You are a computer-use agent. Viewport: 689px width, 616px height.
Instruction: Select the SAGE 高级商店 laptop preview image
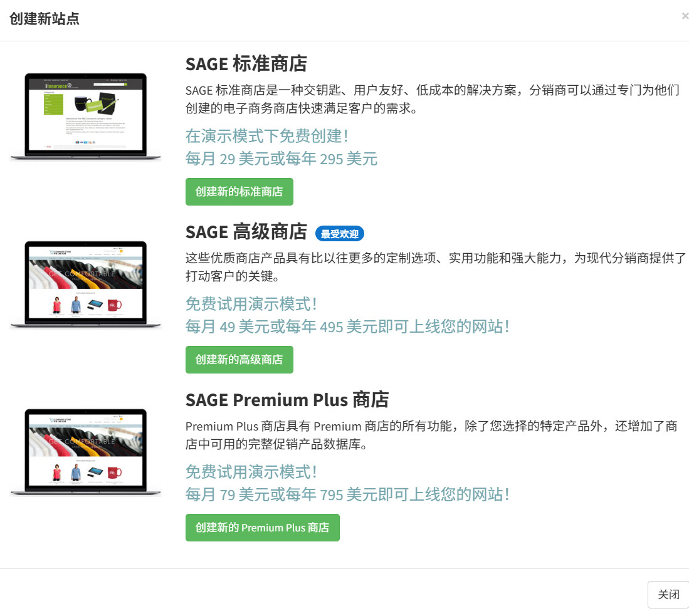pyautogui.click(x=85, y=285)
